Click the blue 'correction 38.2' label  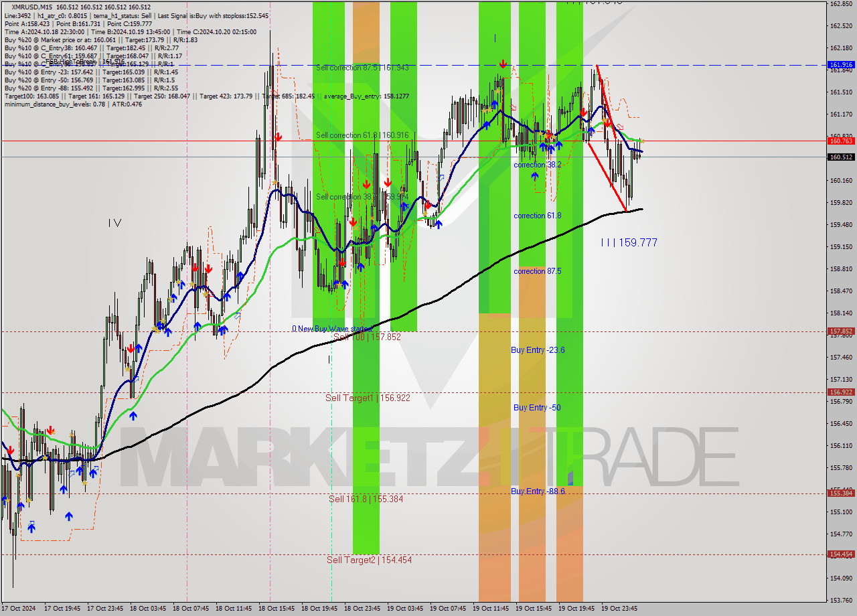click(538, 165)
